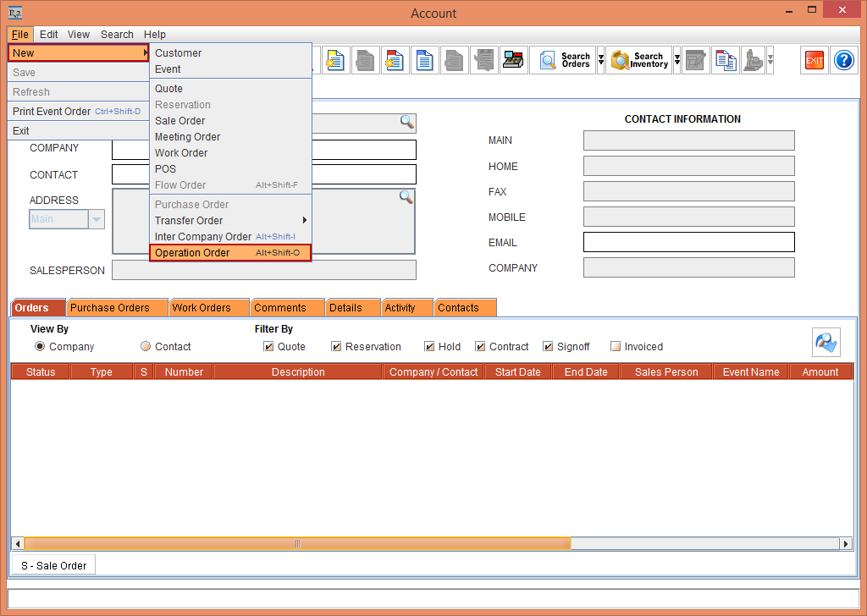
Task: Uncheck the Signoff filter checkbox
Action: tap(548, 347)
